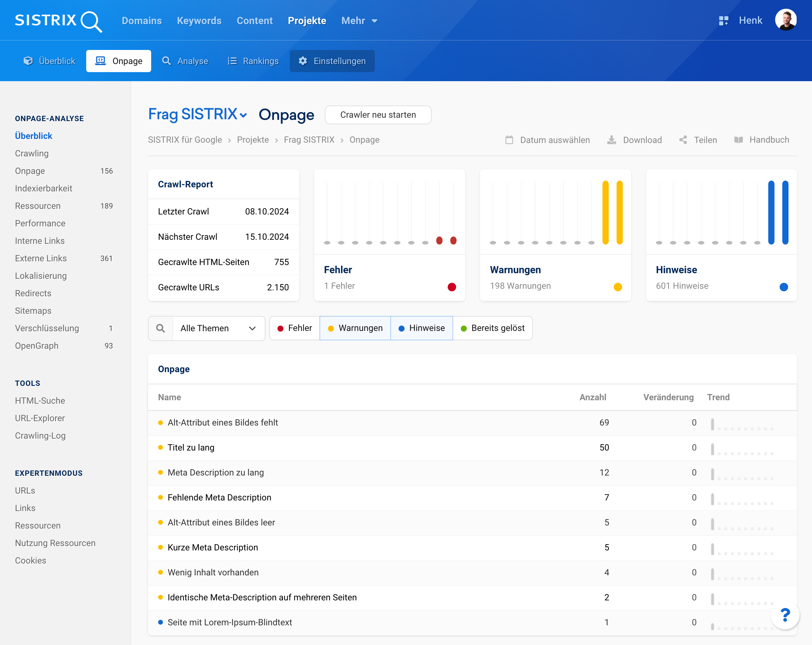Expand the Frag SISTRIX project selector
Image resolution: width=812 pixels, height=645 pixels.
click(x=198, y=114)
